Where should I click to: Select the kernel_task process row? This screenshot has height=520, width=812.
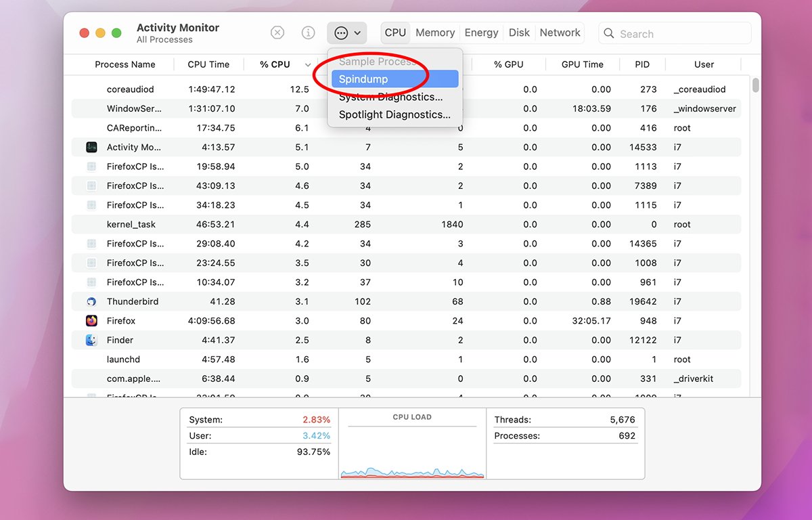(406, 224)
